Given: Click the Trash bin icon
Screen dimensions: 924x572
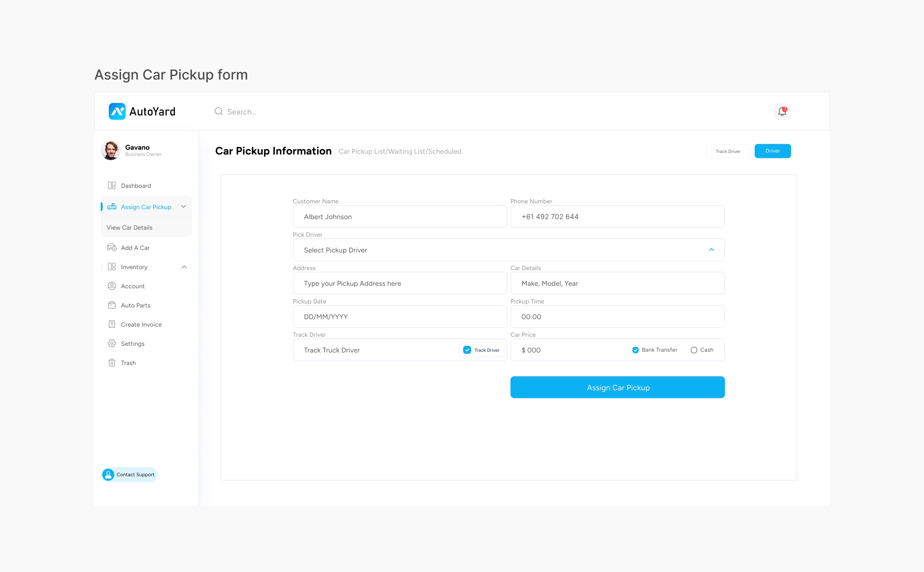Looking at the screenshot, I should (111, 363).
